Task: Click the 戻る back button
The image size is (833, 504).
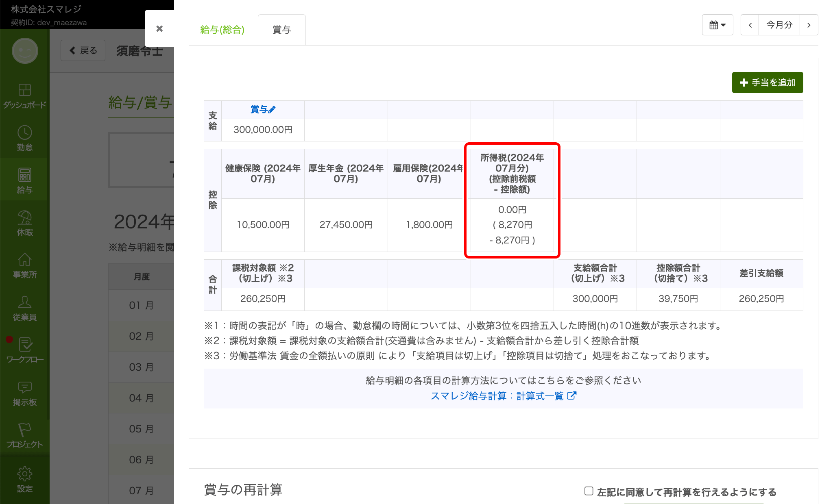Action: (83, 50)
